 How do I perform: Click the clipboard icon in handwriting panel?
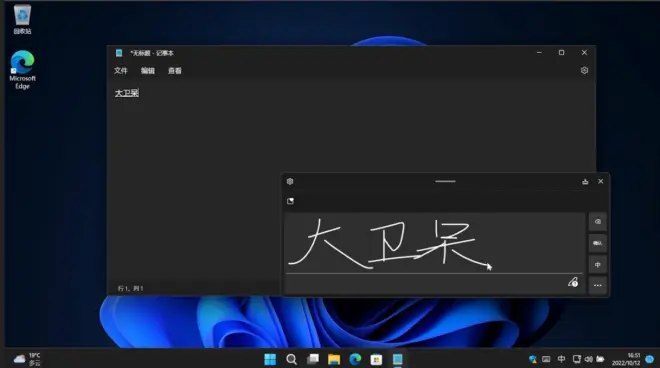(290, 201)
